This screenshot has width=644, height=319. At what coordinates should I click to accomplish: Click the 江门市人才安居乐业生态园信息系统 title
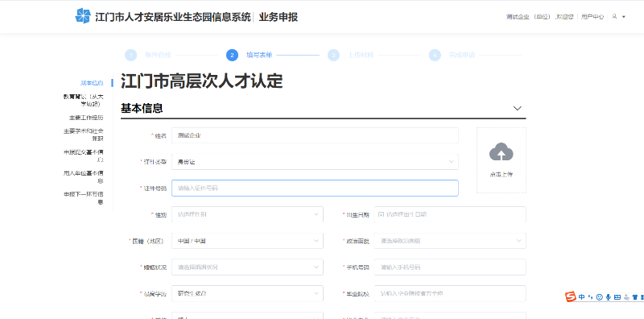tap(173, 17)
